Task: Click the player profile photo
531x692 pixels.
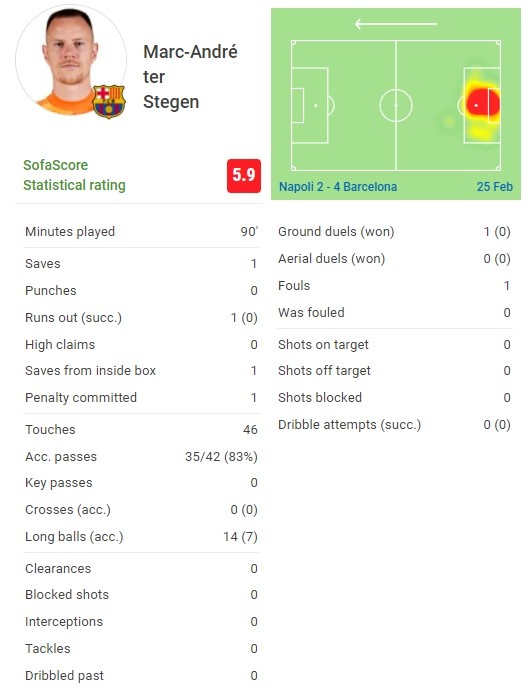Action: [71, 60]
